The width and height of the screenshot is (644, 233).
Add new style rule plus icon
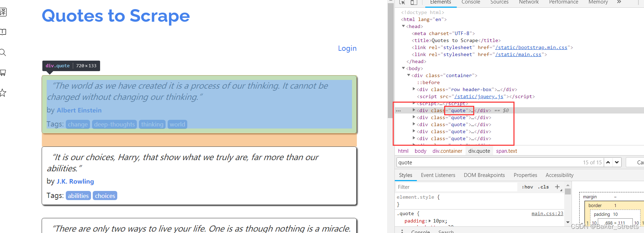tap(557, 187)
